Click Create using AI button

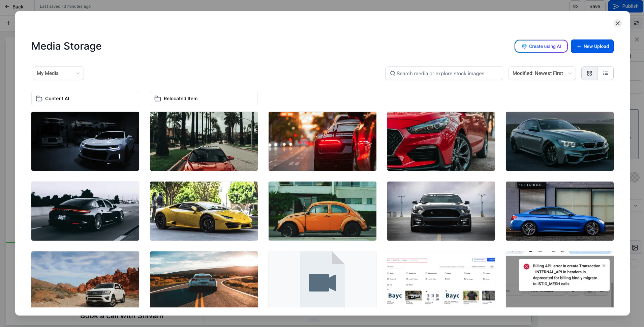541,46
